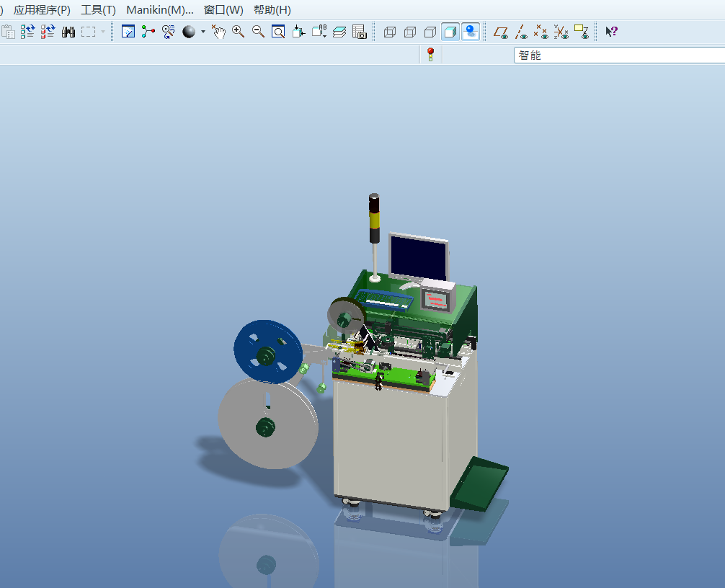Click the Redraw view icon
This screenshot has height=588, width=725.
pos(128,32)
